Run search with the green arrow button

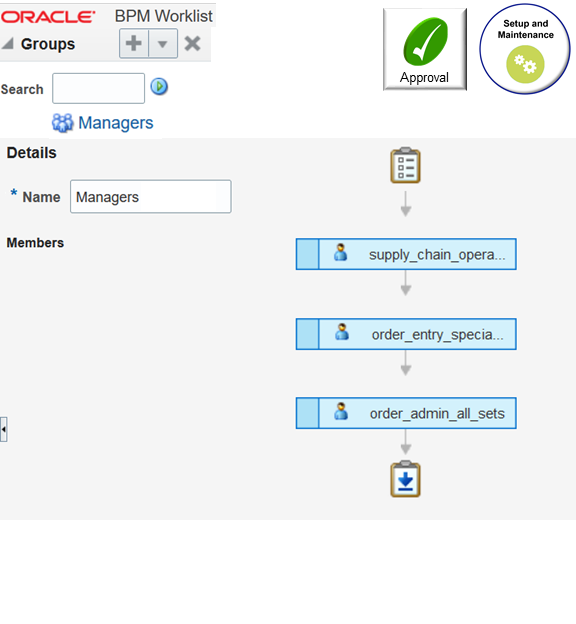[159, 86]
